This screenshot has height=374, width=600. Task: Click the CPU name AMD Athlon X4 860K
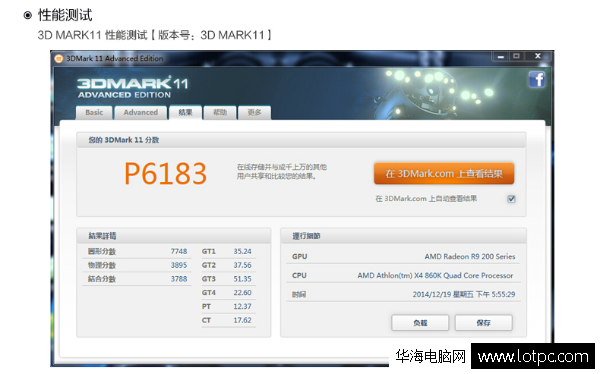[435, 276]
